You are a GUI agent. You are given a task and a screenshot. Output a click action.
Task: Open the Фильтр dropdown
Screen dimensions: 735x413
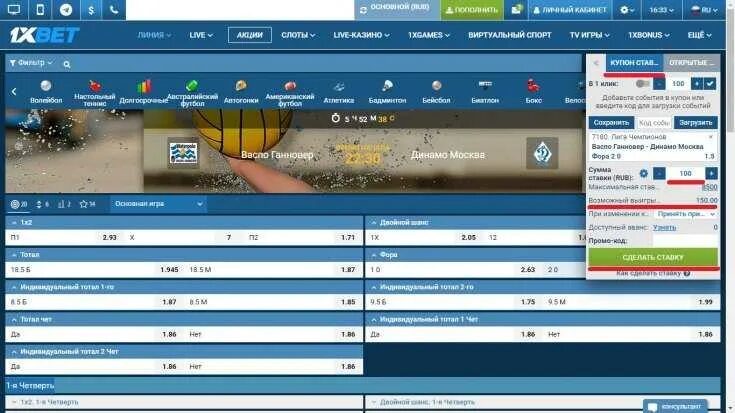31,62
